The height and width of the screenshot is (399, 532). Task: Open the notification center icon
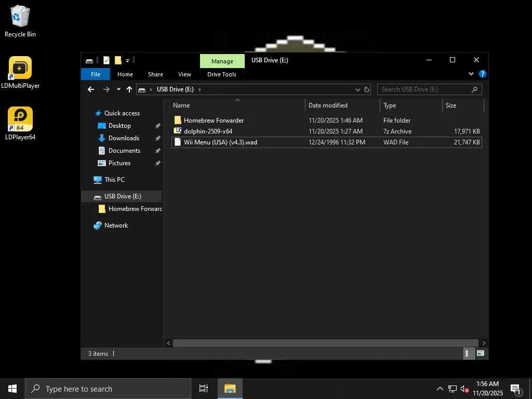516,389
